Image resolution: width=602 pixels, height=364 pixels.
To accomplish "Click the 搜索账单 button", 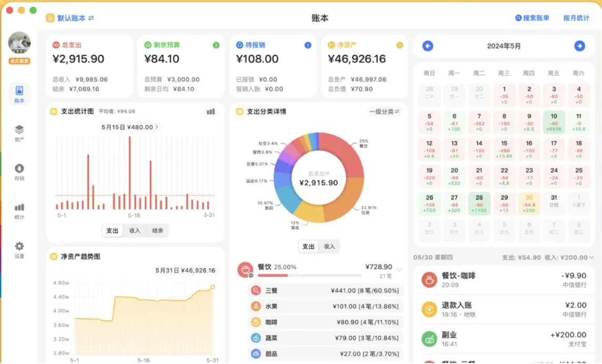I will (532, 18).
